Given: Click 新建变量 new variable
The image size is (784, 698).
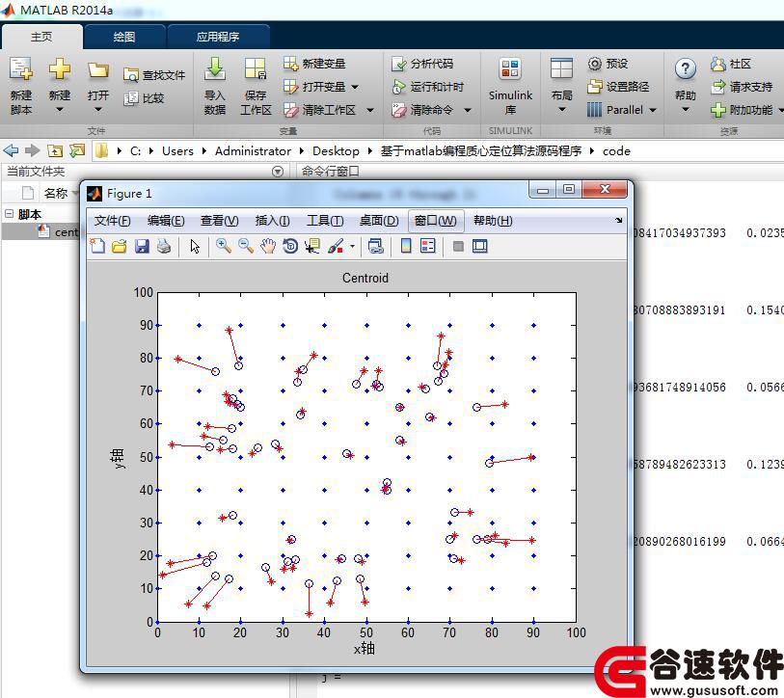Looking at the screenshot, I should [x=314, y=64].
